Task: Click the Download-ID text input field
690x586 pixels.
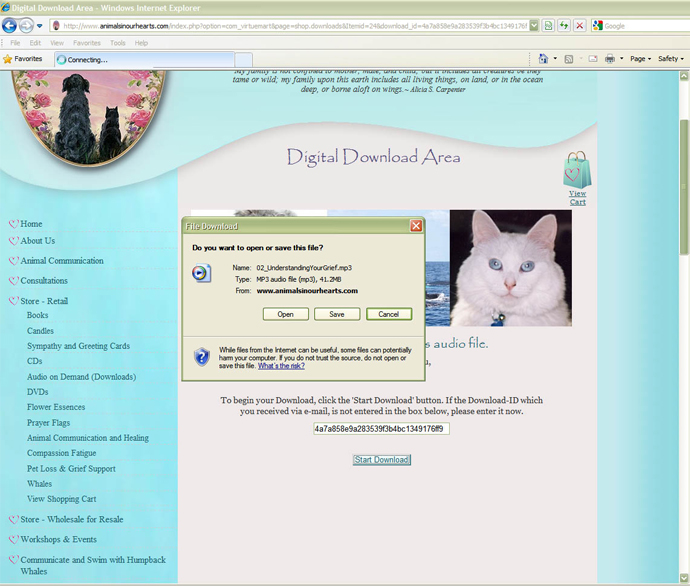Action: [x=381, y=428]
